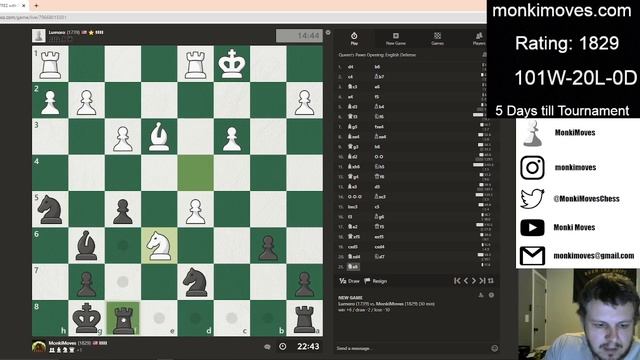Move the rook to the c8 dot

tap(232, 318)
